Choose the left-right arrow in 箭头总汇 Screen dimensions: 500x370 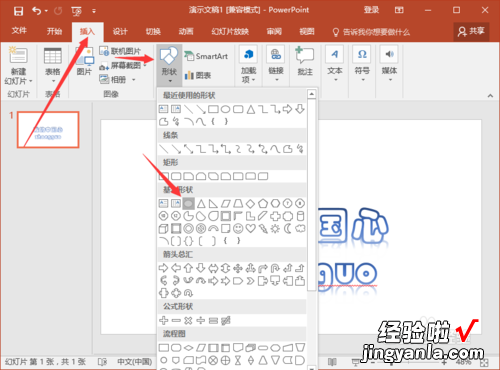click(213, 268)
